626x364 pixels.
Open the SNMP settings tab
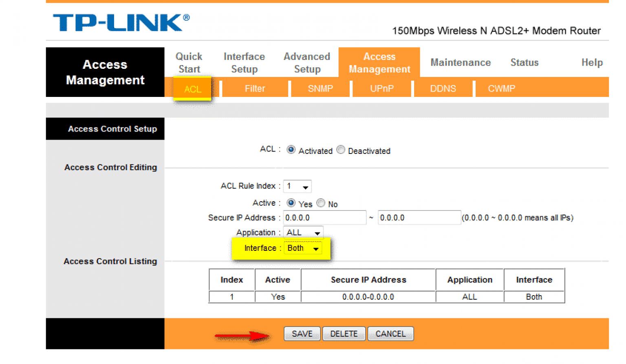coord(320,88)
